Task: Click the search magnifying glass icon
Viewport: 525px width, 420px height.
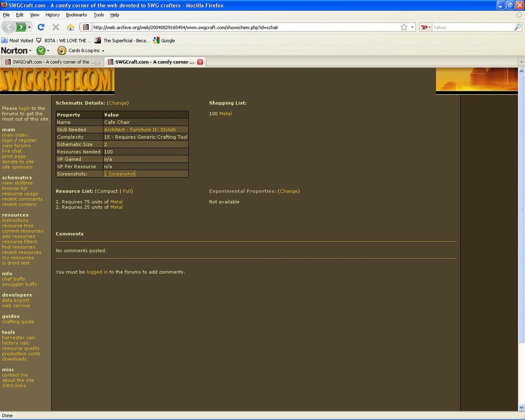Action: point(517,27)
